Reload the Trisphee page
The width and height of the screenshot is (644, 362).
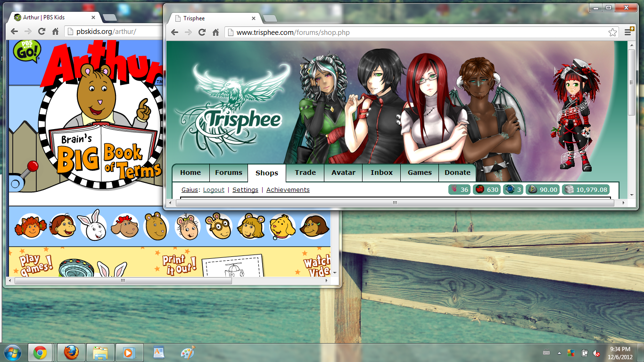tap(202, 33)
